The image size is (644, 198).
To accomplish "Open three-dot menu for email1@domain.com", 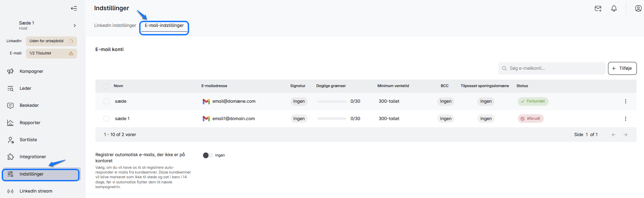I will tap(625, 119).
